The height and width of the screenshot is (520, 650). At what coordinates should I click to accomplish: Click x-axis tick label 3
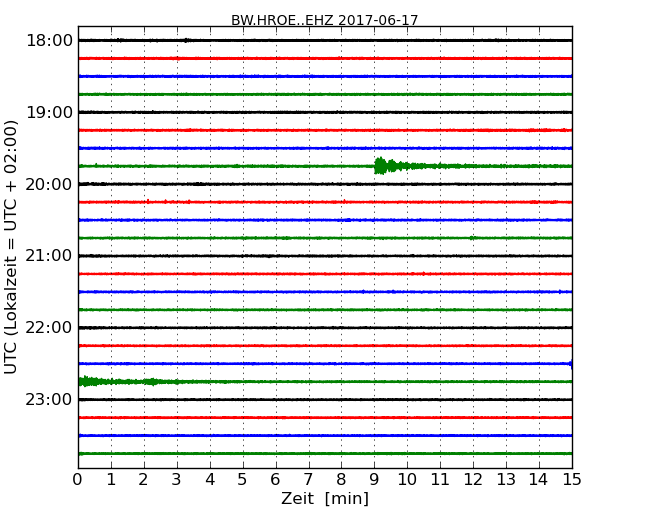click(x=177, y=480)
